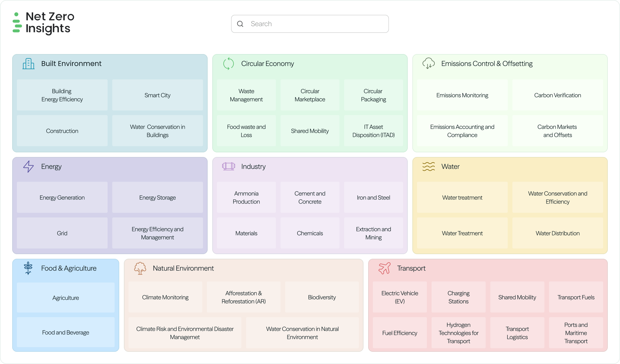Click the Built Environment buildings icon
620x364 pixels.
28,64
